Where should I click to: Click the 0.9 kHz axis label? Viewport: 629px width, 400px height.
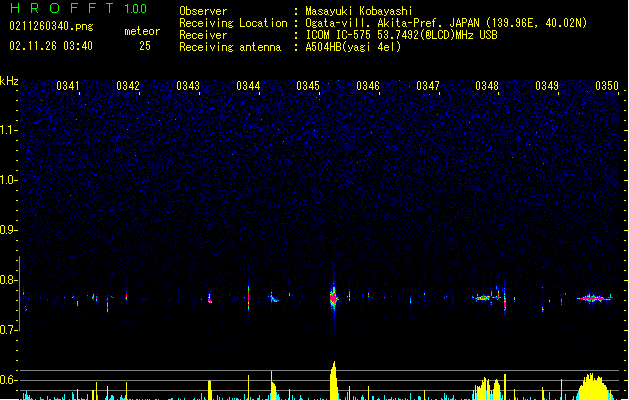pos(9,230)
